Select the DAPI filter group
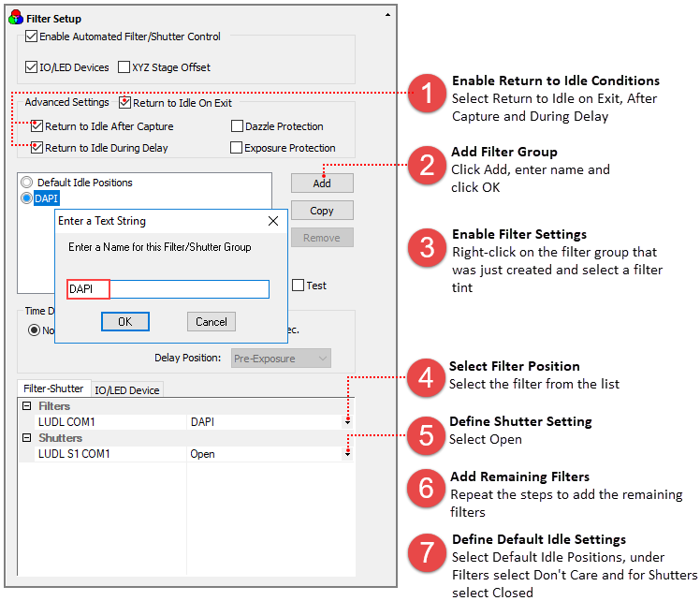This screenshot has height=601, width=700. pyautogui.click(x=46, y=198)
